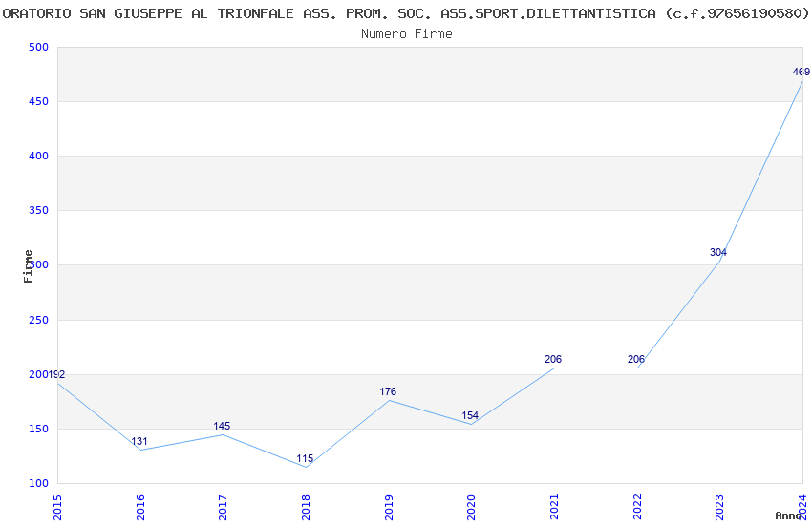
Task: Click the Oratorio San Giuseppe chart title
Action: coord(406,13)
